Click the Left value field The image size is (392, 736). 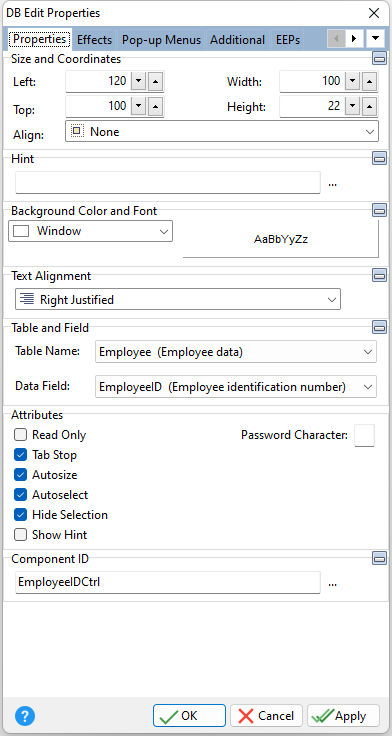pyautogui.click(x=97, y=82)
